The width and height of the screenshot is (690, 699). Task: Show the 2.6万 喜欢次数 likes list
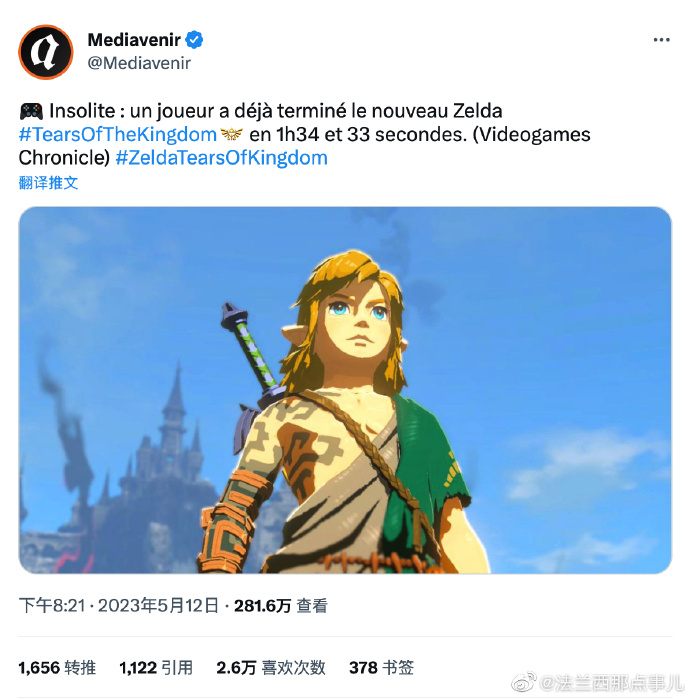click(271, 667)
